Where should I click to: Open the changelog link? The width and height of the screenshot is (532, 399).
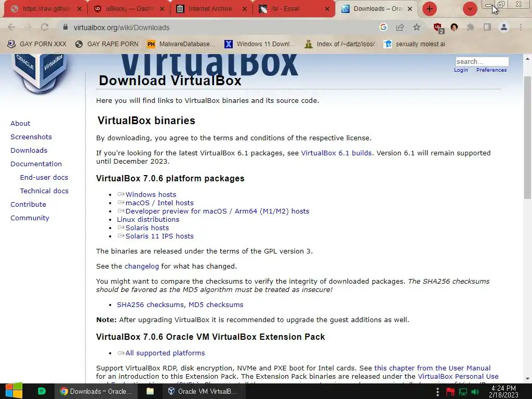pos(141,267)
